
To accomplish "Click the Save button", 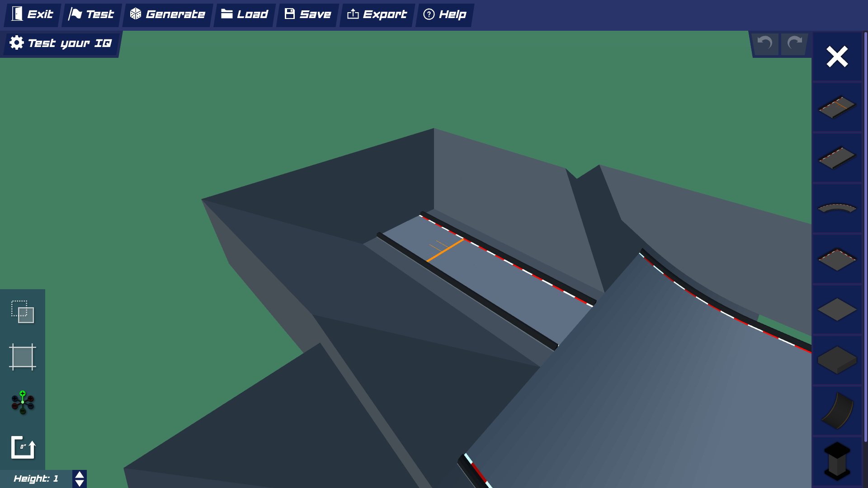I will (308, 14).
